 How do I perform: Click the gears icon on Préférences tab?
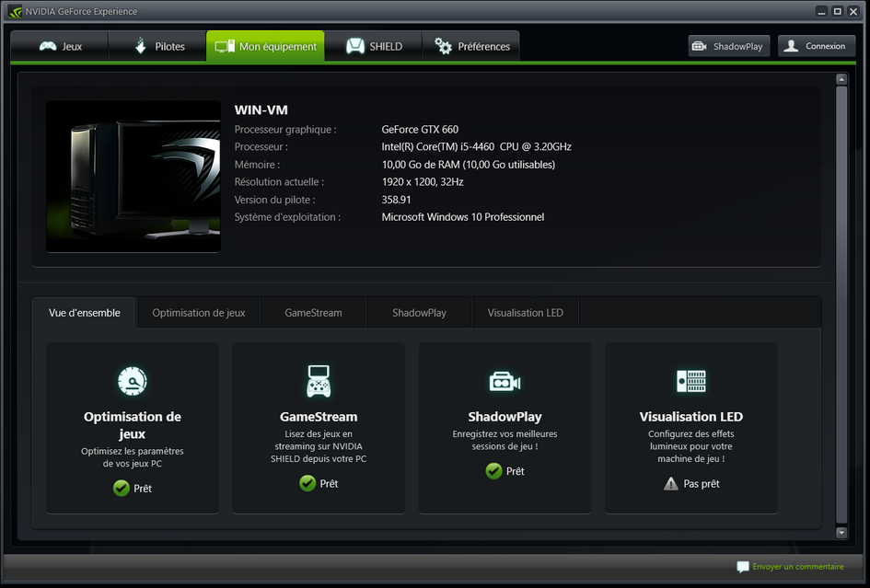click(443, 46)
